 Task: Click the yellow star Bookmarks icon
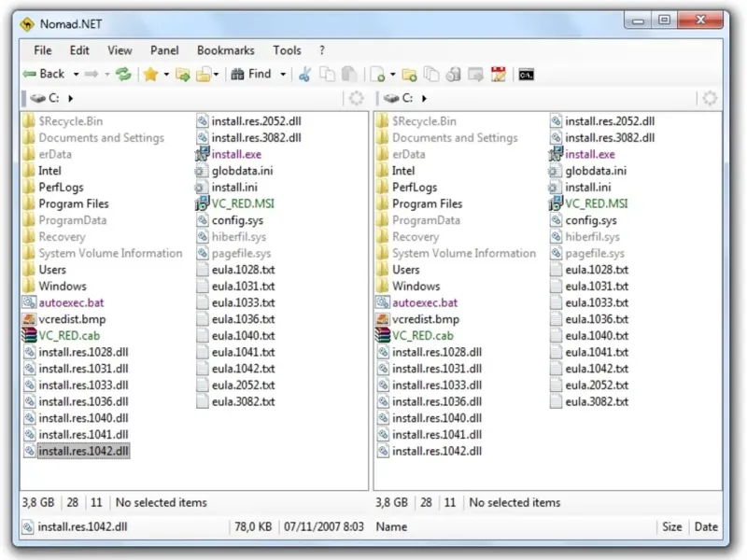click(x=150, y=74)
